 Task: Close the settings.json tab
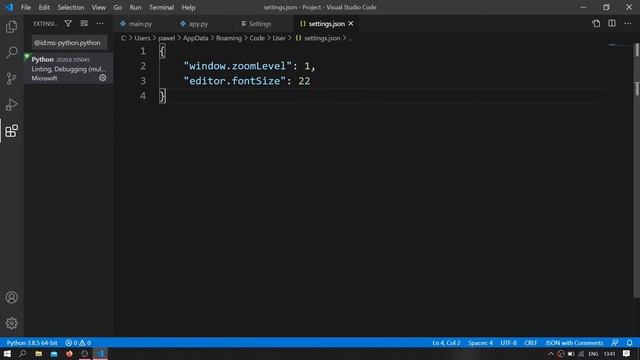click(351, 24)
